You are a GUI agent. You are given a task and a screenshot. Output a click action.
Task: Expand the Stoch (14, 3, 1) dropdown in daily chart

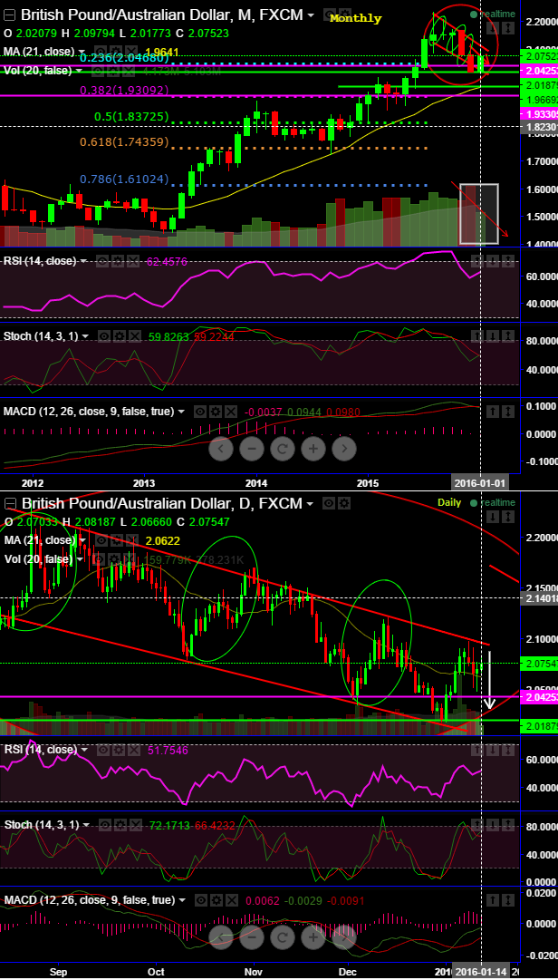86,825
